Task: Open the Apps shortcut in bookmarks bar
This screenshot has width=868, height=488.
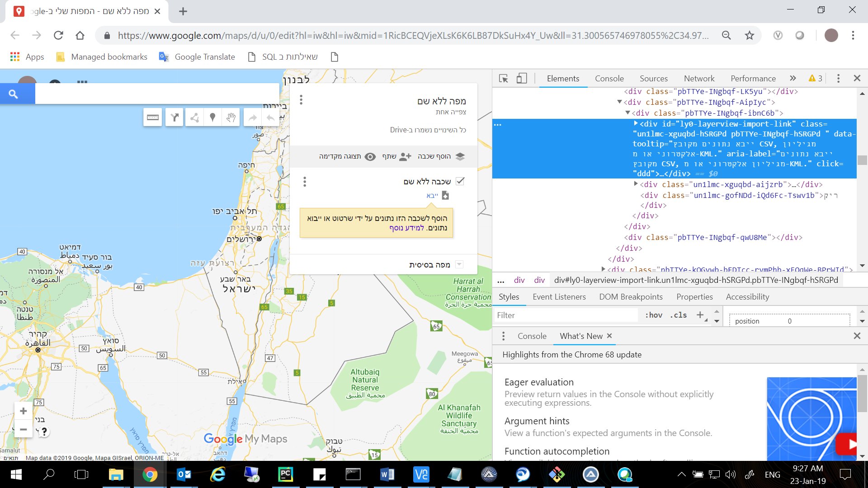Action: click(x=27, y=57)
